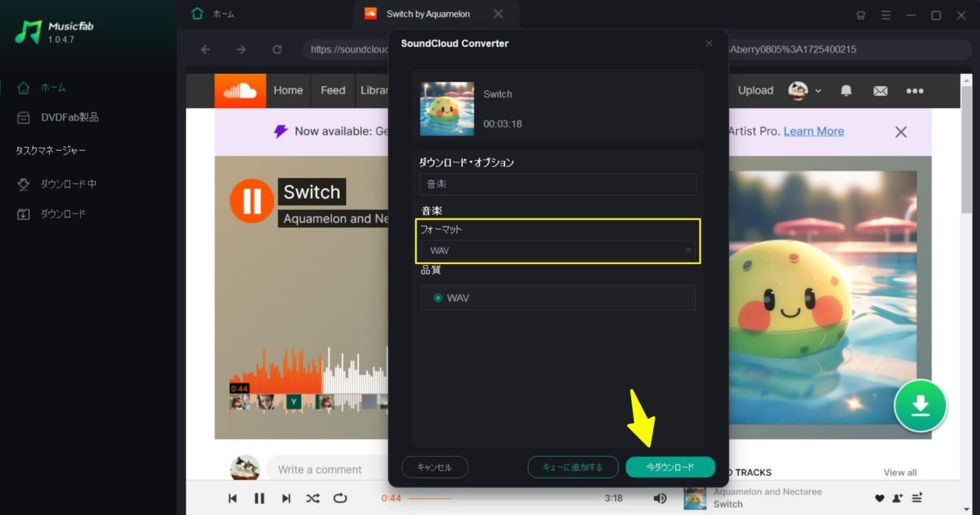The height and width of the screenshot is (515, 980).
Task: Click キューに追加する button
Action: coord(572,467)
